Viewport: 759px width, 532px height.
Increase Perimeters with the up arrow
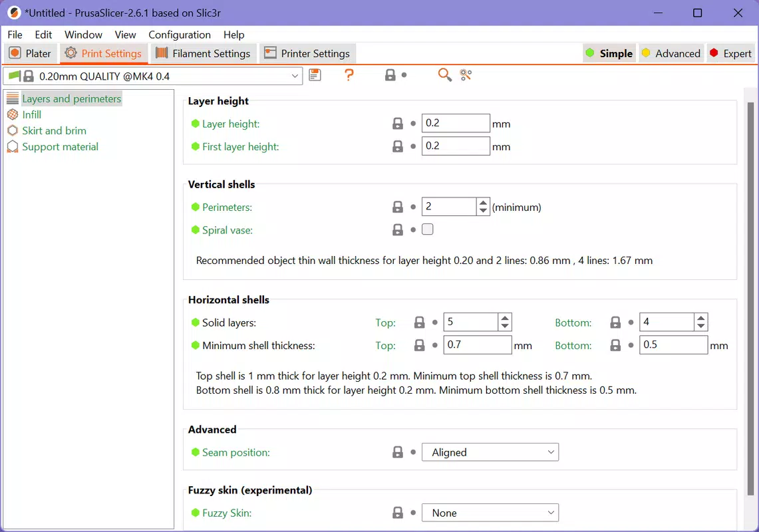pyautogui.click(x=483, y=202)
